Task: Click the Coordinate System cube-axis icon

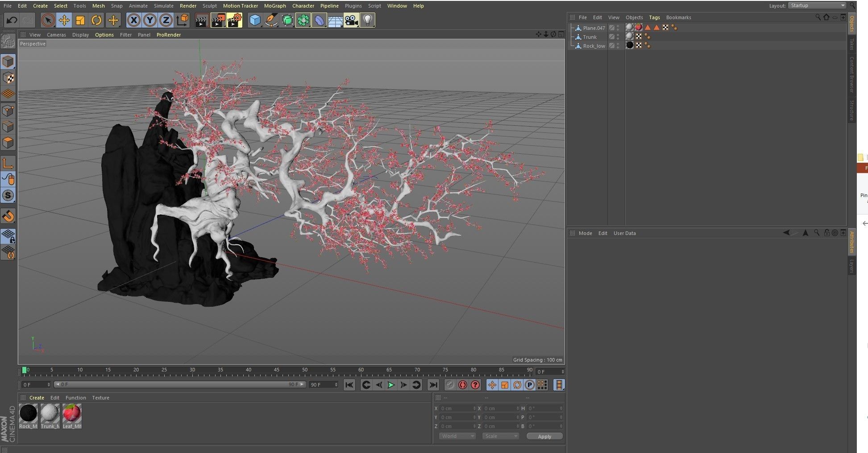Action: [183, 20]
